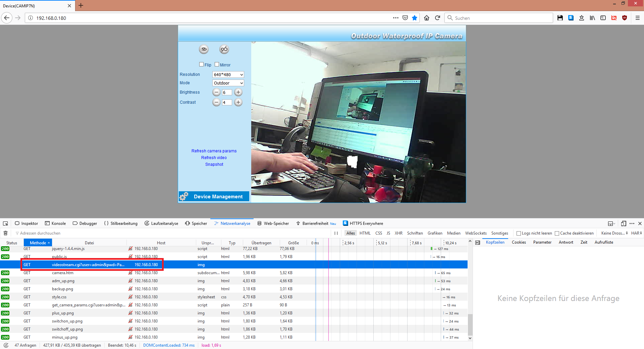
Task: Switch to the Konsole devtools tab
Action: [x=55, y=223]
